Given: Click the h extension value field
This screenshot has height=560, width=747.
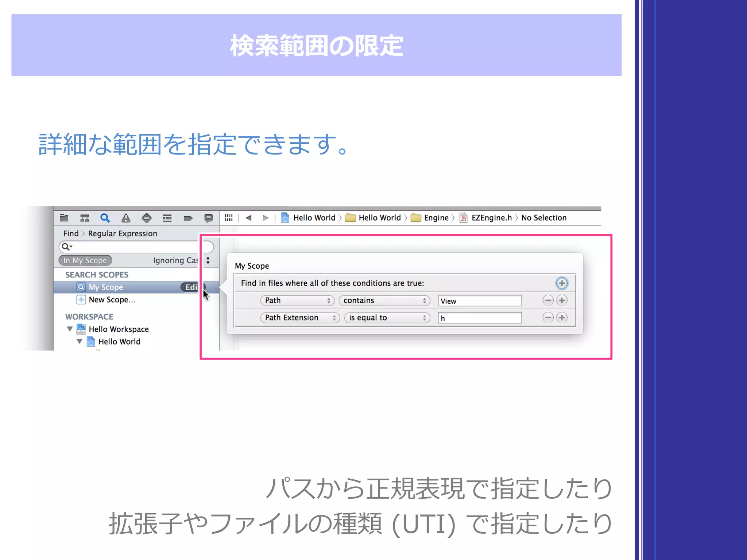Looking at the screenshot, I should coord(480,318).
